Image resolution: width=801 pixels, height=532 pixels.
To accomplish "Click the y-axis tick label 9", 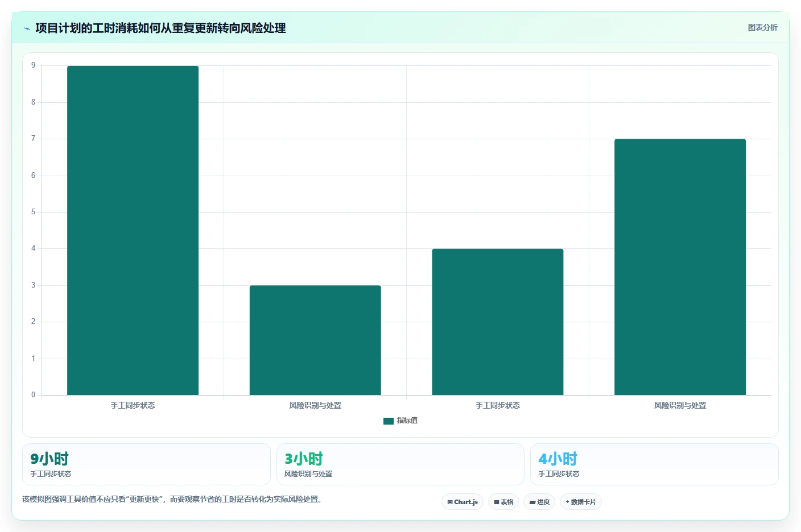I will click(33, 65).
